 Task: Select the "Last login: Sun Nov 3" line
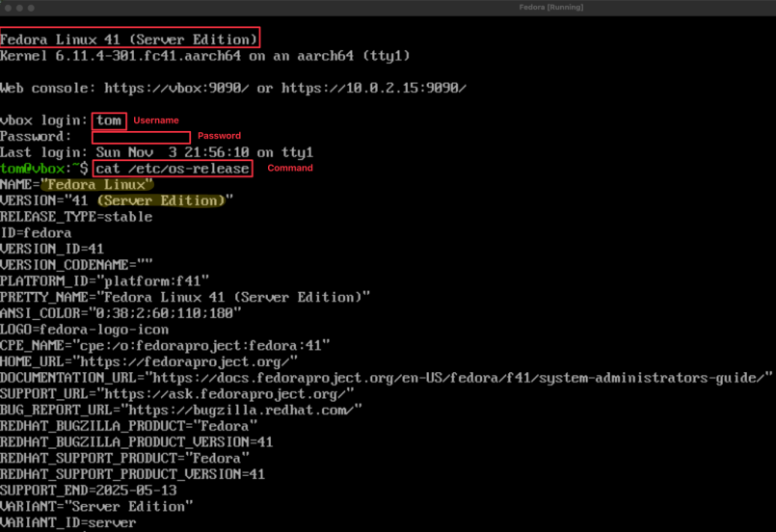[156, 152]
